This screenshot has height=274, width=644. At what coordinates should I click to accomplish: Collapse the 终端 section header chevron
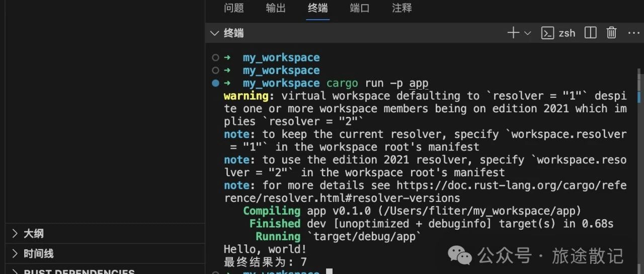pyautogui.click(x=215, y=33)
